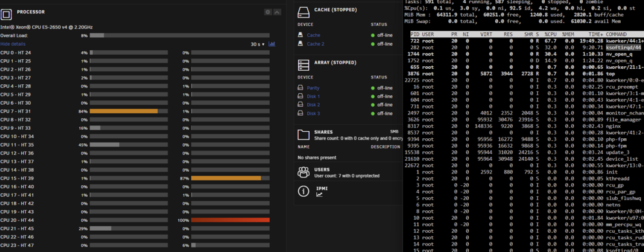
Task: Click the %CPU column header in top
Action: (550, 35)
